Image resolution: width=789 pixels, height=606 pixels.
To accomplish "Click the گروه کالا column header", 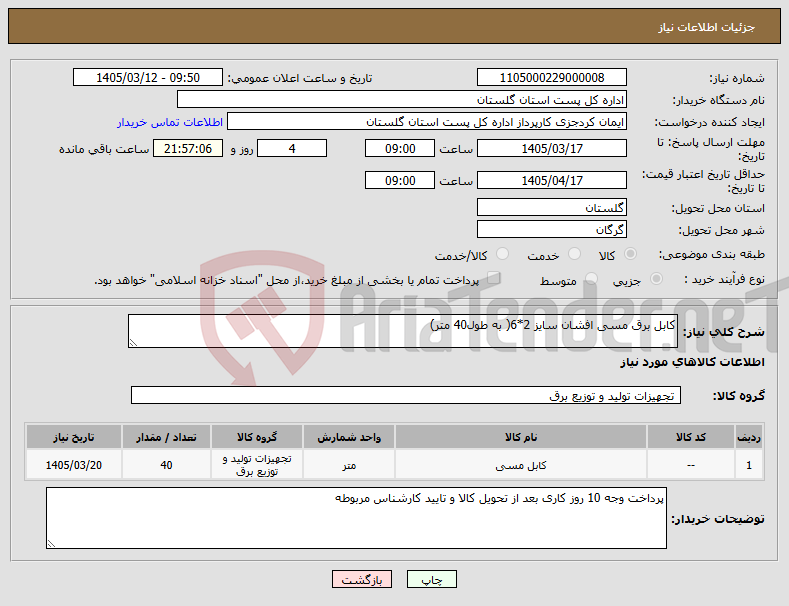I will 257,437.
